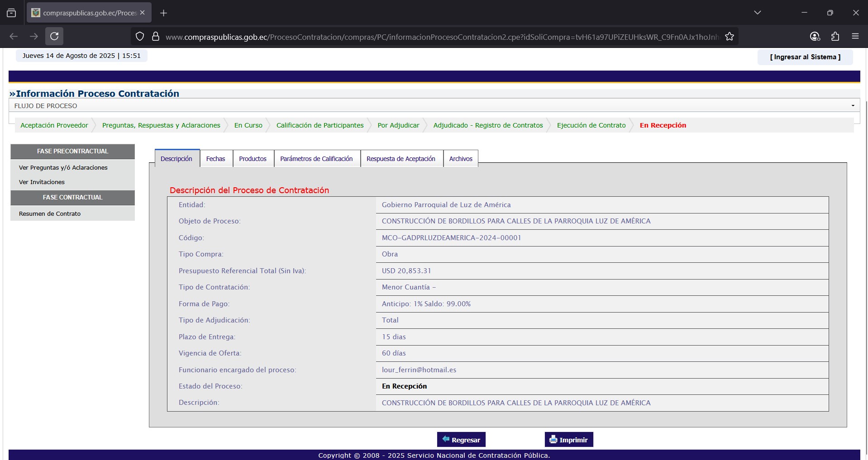The height and width of the screenshot is (460, 868).
Task: Click the padlock site security icon
Action: [x=155, y=37]
